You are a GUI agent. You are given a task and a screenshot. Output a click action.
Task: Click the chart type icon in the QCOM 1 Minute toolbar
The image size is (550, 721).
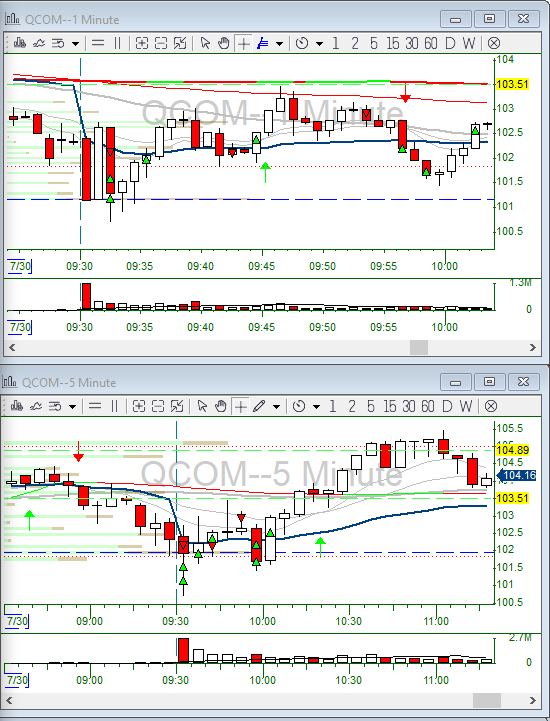20,43
